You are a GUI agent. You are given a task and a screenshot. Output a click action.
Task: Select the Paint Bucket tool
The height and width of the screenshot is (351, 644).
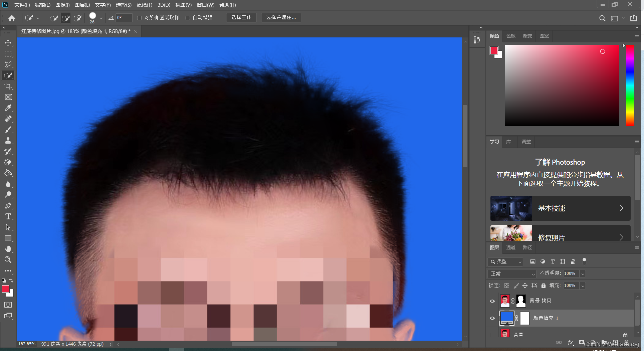(8, 173)
